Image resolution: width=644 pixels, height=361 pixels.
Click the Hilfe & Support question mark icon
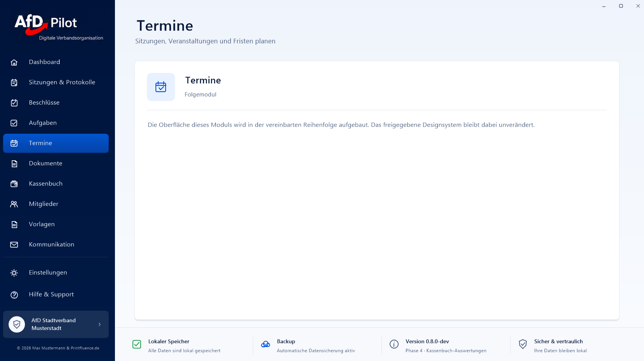[x=14, y=295]
